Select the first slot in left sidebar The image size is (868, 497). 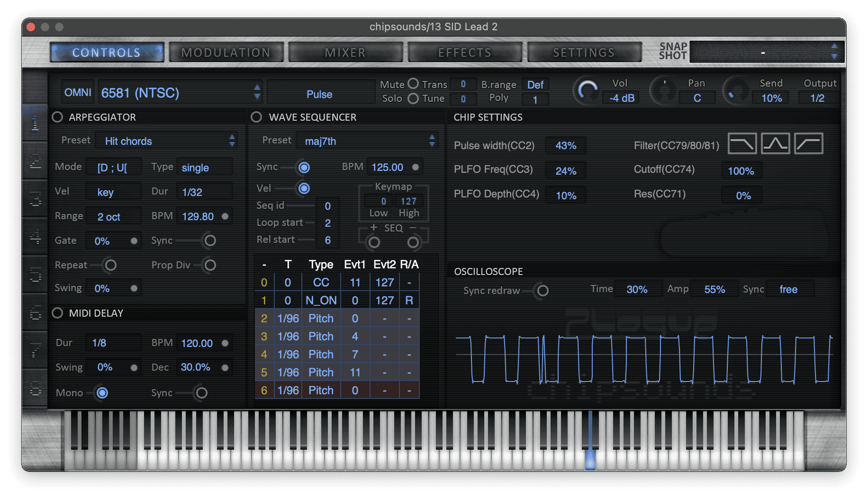[x=35, y=123]
